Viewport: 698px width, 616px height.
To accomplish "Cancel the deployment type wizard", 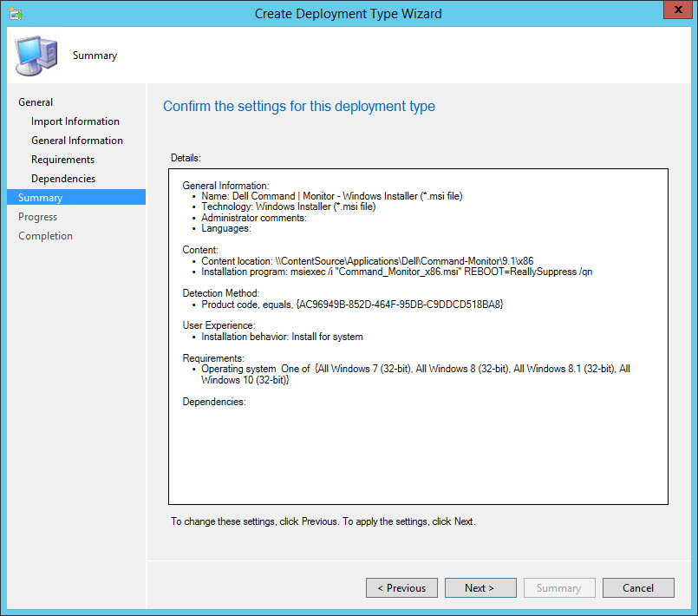I will point(638,588).
